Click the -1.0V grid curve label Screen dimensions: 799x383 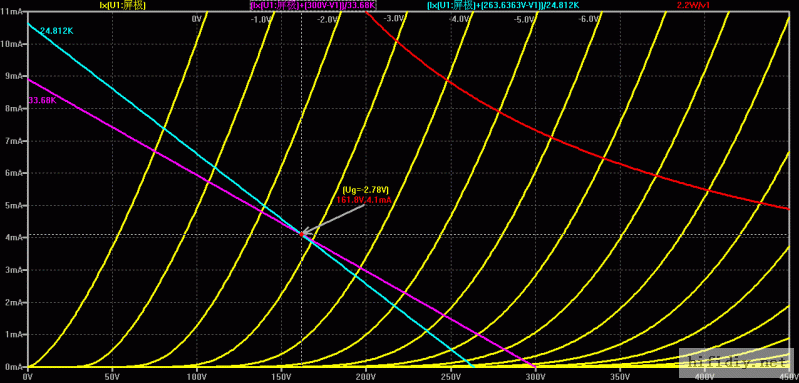pos(261,19)
